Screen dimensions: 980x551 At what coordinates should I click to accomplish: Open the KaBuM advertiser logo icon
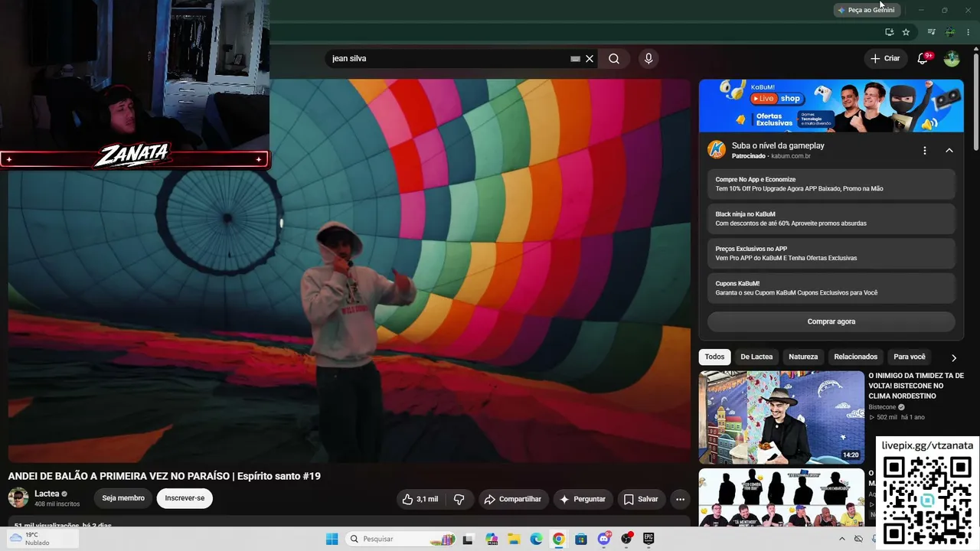[x=717, y=149]
